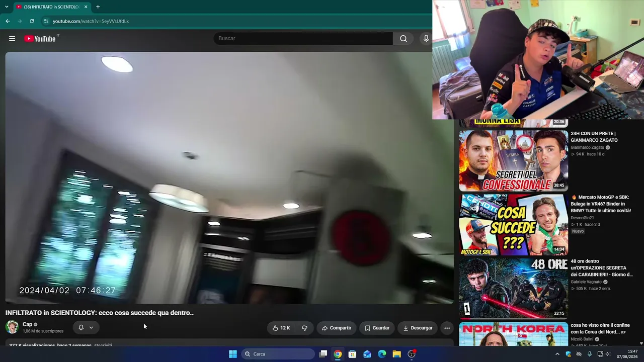Open the DesmoGlo21 channel link
The width and height of the screenshot is (644, 362).
tap(582, 218)
